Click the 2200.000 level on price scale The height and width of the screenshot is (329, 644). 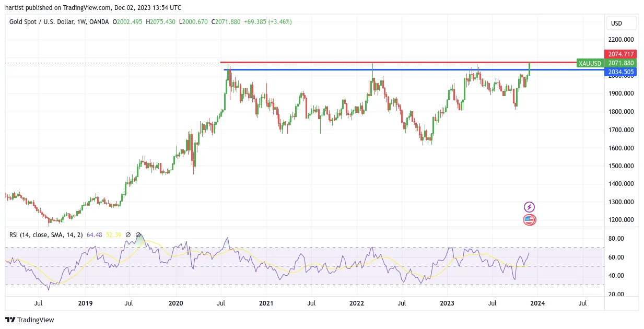(x=621, y=40)
